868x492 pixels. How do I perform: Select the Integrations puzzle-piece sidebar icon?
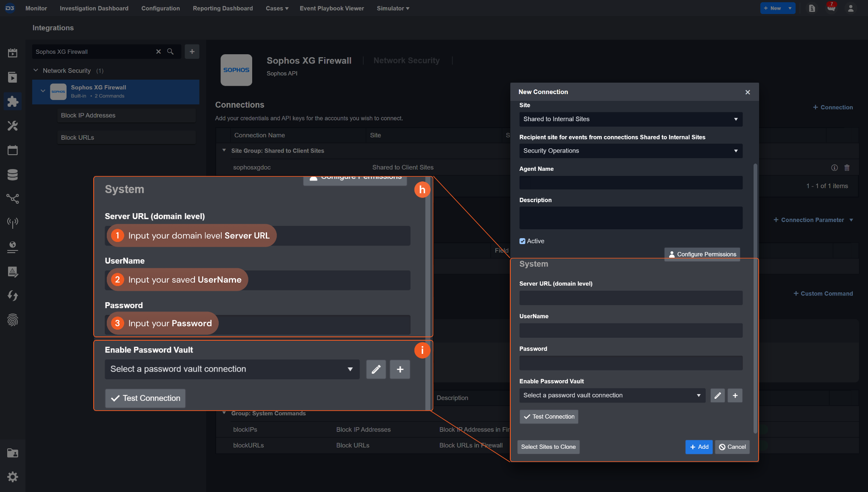tap(13, 101)
